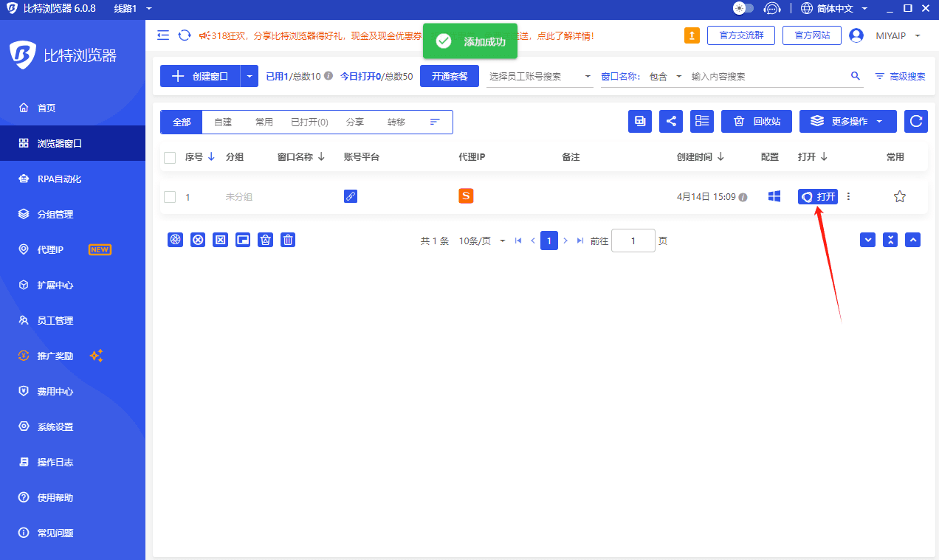Viewport: 939px width, 560px height.
Task: Click the refresh list icon button
Action: tap(915, 122)
